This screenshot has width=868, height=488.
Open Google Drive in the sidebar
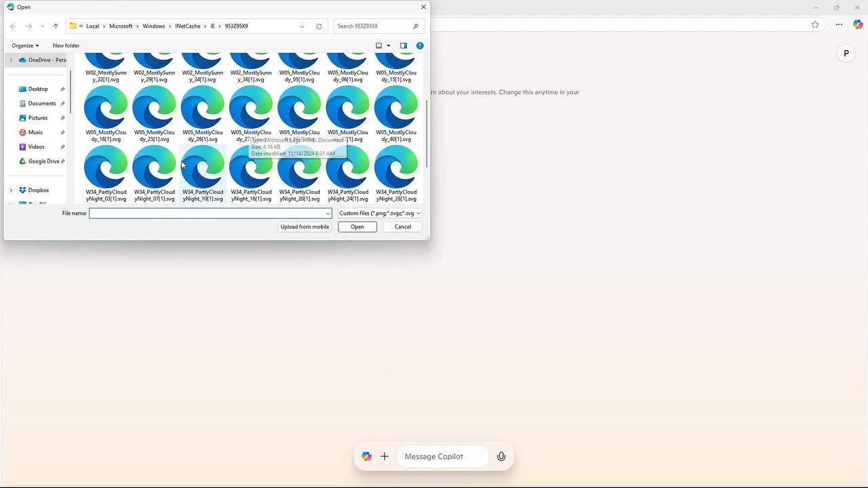pos(43,161)
